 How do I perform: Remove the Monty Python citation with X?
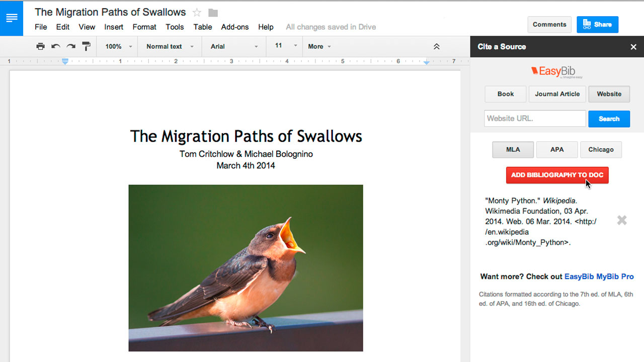click(622, 220)
